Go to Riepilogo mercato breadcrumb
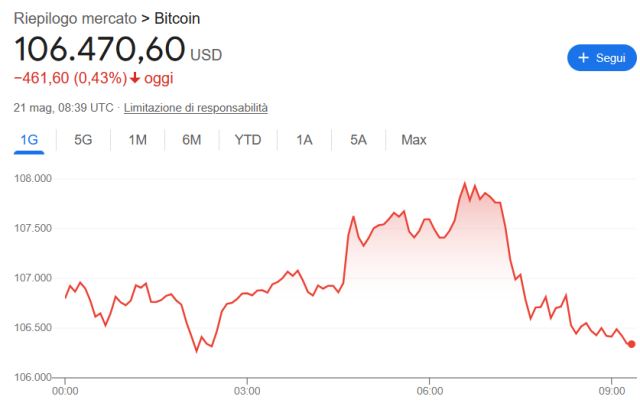Viewport: 640px width, 403px height. click(75, 19)
